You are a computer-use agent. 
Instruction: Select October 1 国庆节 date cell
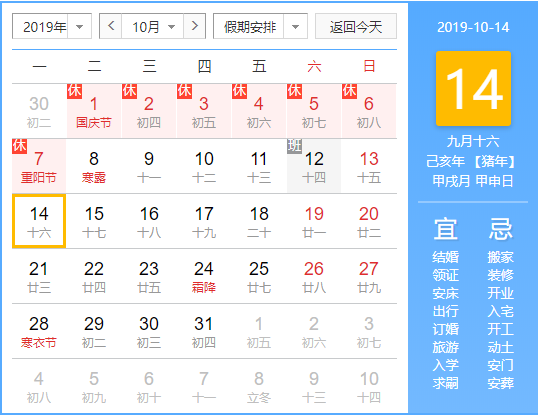point(94,111)
